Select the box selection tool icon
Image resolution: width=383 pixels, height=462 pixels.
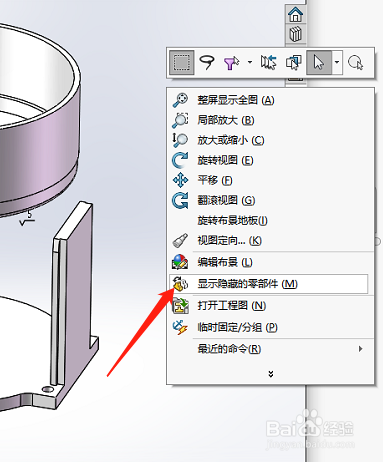click(182, 62)
